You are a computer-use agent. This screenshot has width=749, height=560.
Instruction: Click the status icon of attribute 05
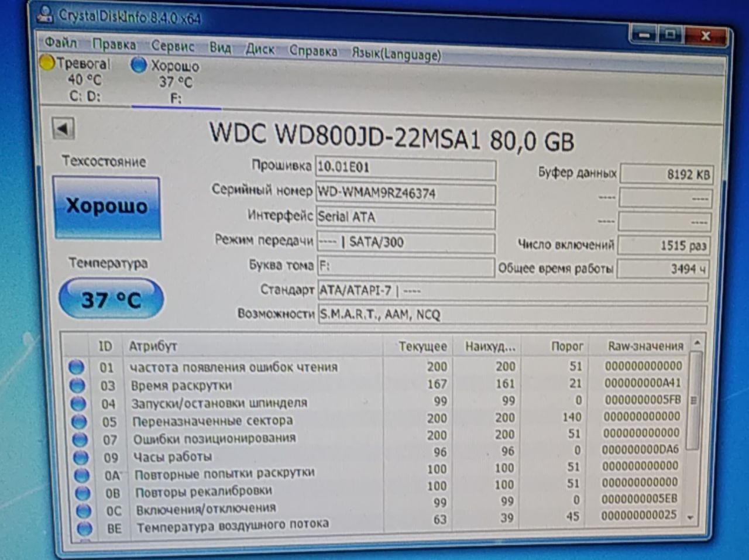tap(79, 421)
